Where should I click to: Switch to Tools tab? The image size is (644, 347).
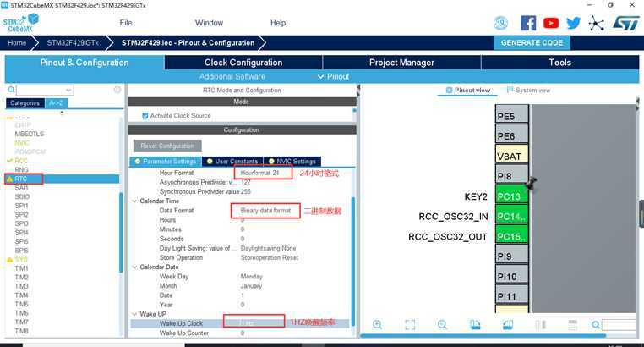pos(559,63)
